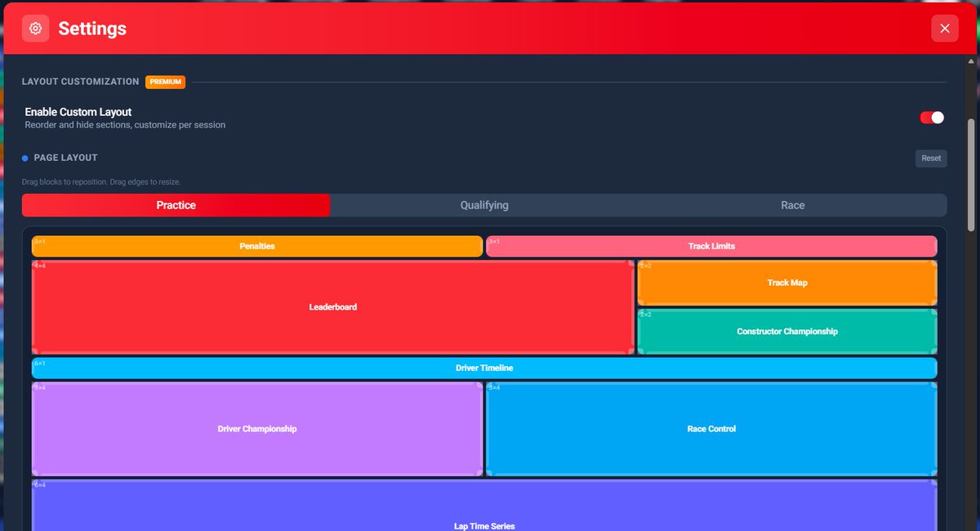Click the Settings gear icon in header
Screen dimensions: 980x531
[35, 29]
